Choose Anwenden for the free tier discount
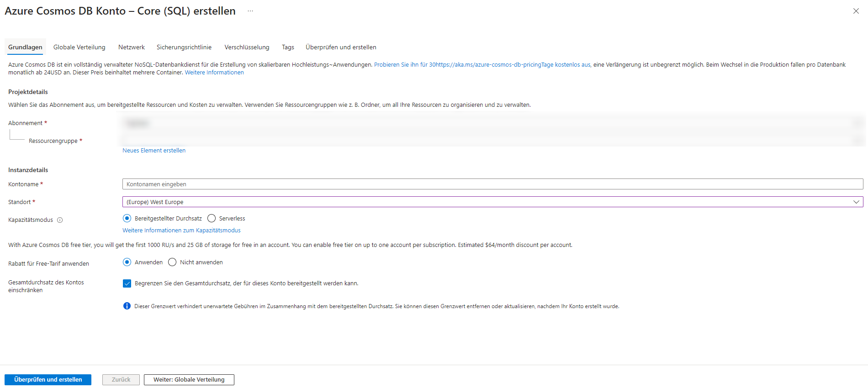Image resolution: width=868 pixels, height=388 pixels. coord(127,262)
